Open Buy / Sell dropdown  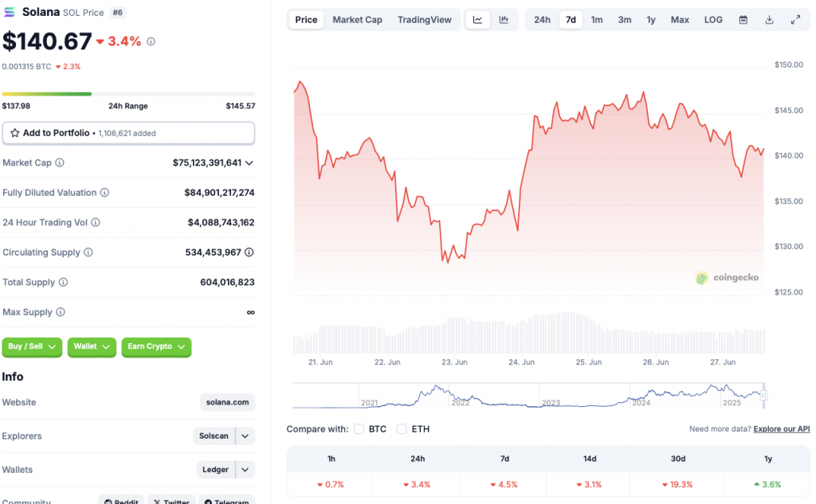32,346
